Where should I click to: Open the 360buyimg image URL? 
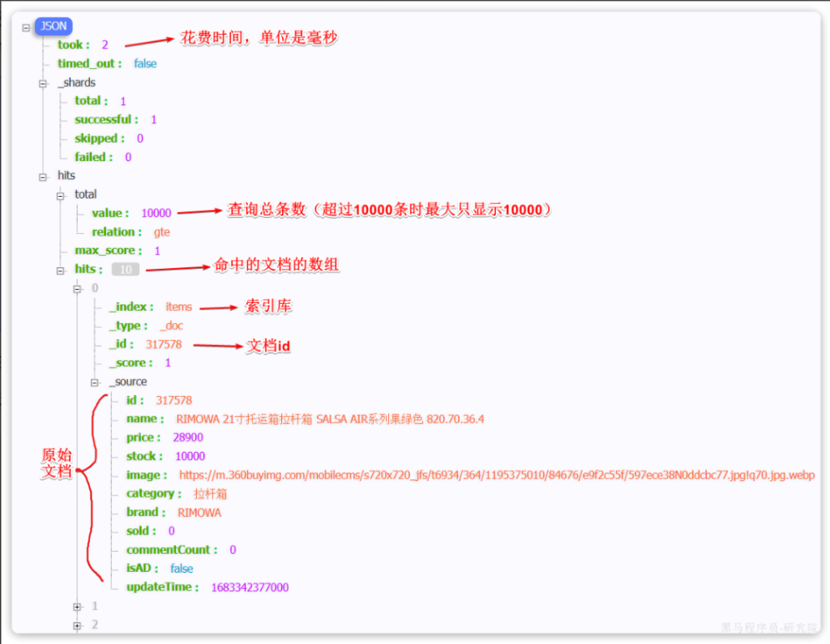tap(496, 476)
